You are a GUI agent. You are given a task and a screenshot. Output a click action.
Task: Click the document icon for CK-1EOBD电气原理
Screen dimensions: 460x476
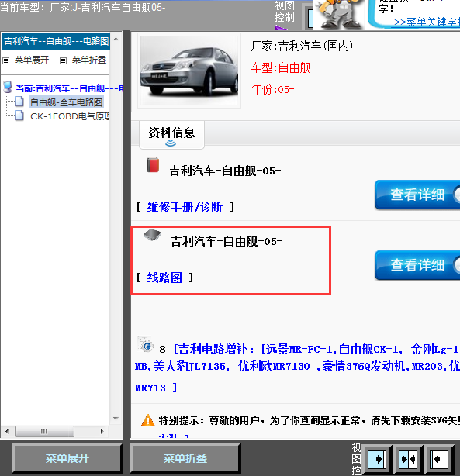tap(19, 116)
